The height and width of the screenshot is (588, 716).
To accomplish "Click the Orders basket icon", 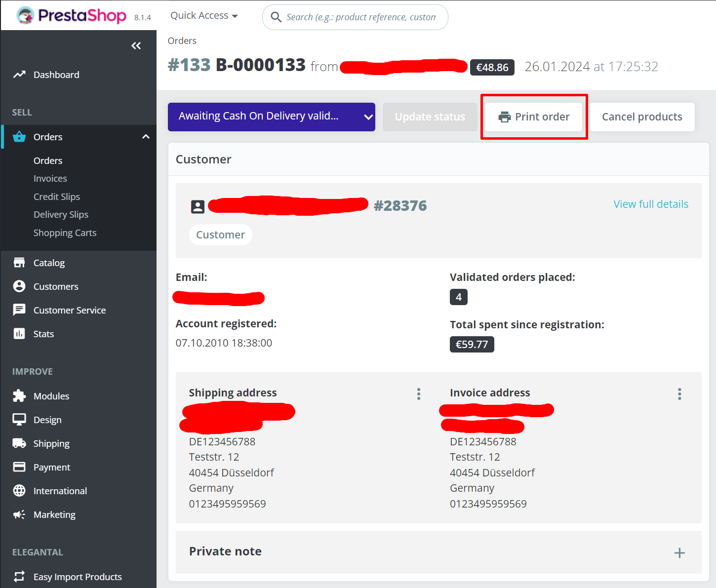I will [19, 137].
